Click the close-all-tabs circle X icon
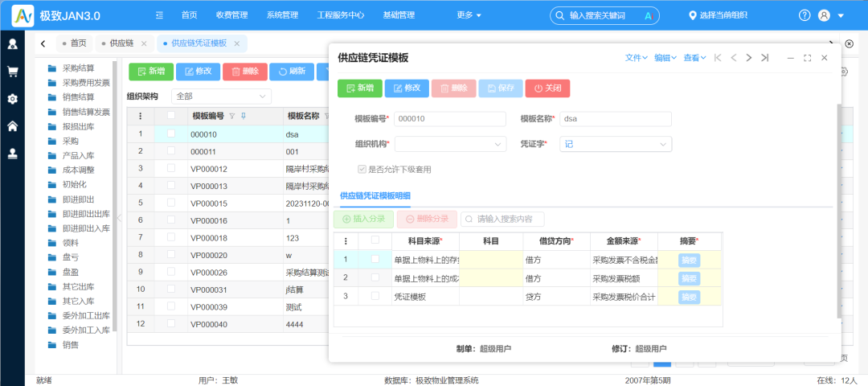 (850, 43)
